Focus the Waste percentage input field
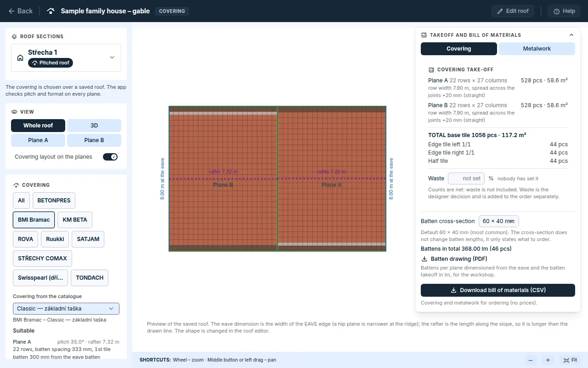 [466, 178]
